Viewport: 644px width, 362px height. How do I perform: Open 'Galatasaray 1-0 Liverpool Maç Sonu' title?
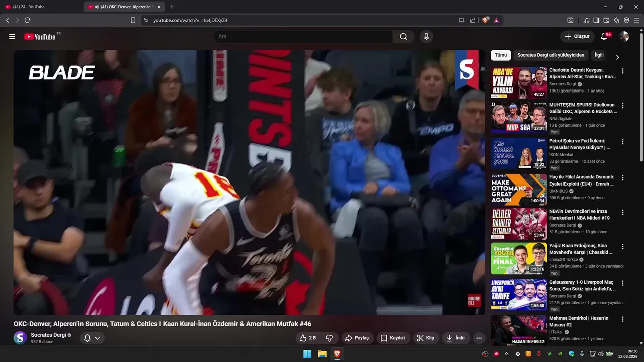pyautogui.click(x=583, y=286)
